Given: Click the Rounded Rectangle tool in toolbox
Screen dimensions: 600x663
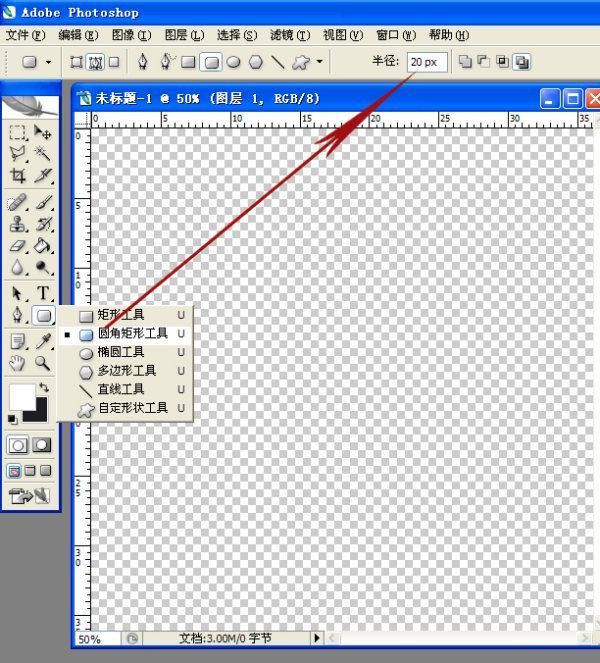Looking at the screenshot, I should (x=44, y=315).
